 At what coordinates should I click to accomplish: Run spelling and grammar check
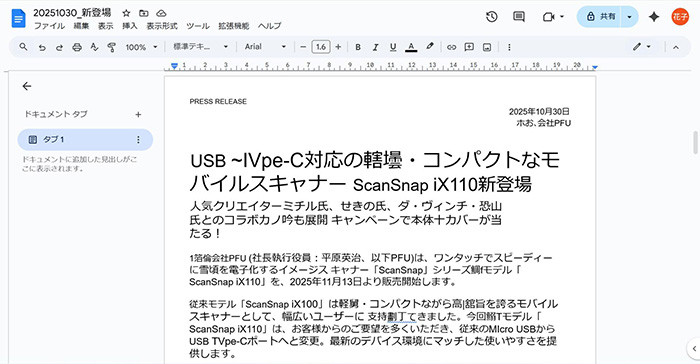coord(94,47)
